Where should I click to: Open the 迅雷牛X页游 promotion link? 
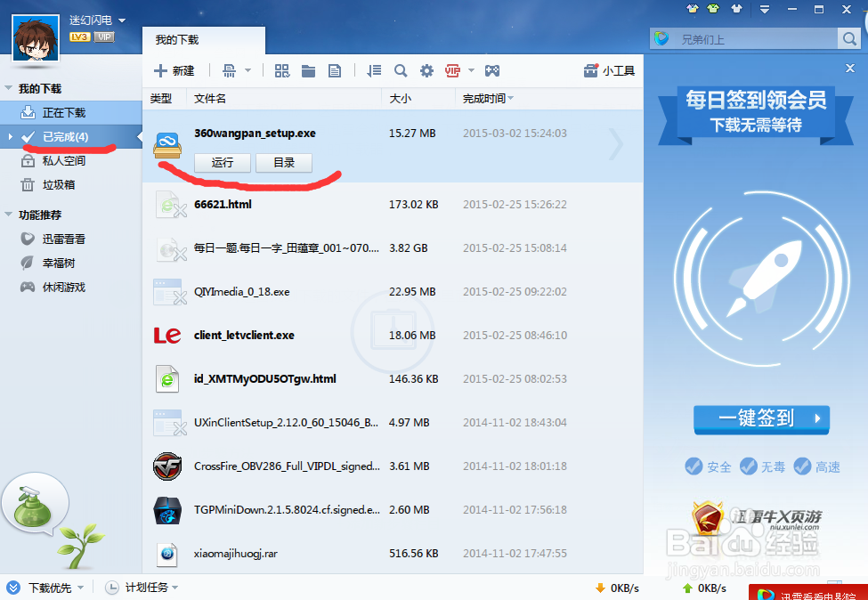tap(756, 519)
